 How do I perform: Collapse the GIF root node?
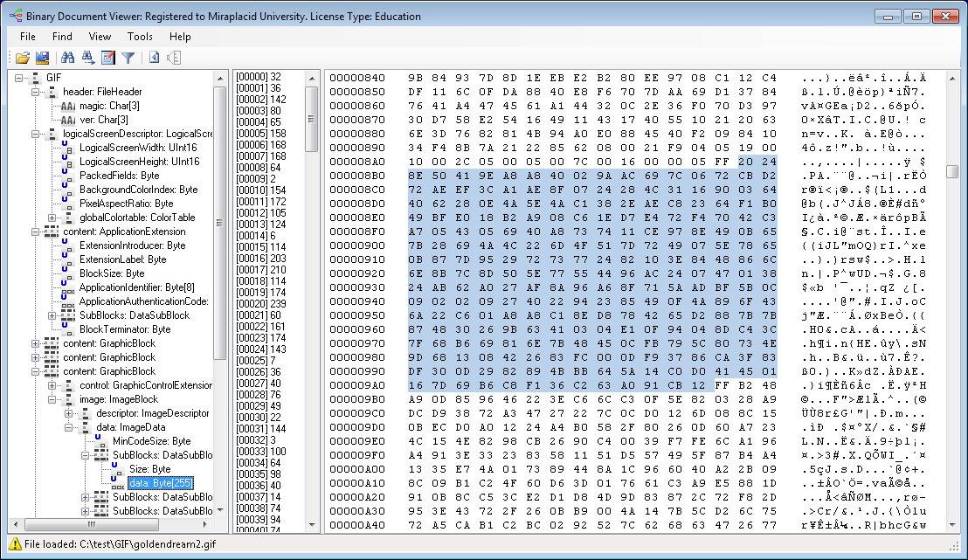pyautogui.click(x=19, y=78)
